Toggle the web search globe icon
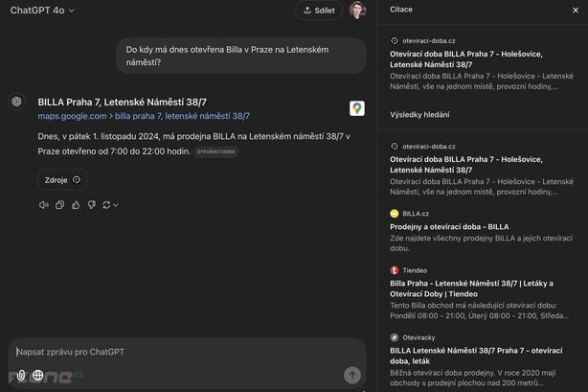The width and height of the screenshot is (588, 392). [x=38, y=376]
